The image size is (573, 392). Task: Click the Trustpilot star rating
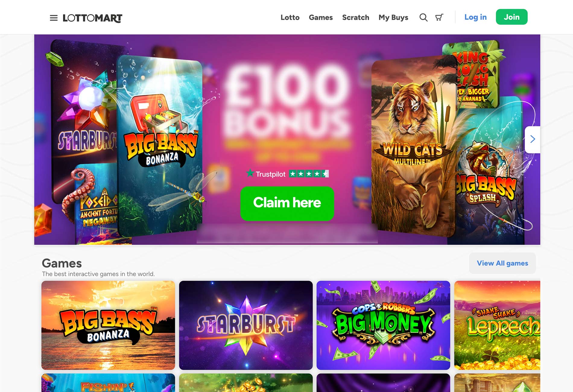tap(287, 174)
